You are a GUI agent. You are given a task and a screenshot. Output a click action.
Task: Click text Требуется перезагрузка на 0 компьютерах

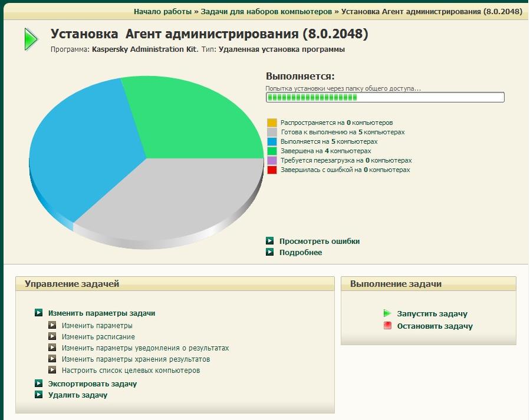tap(346, 160)
